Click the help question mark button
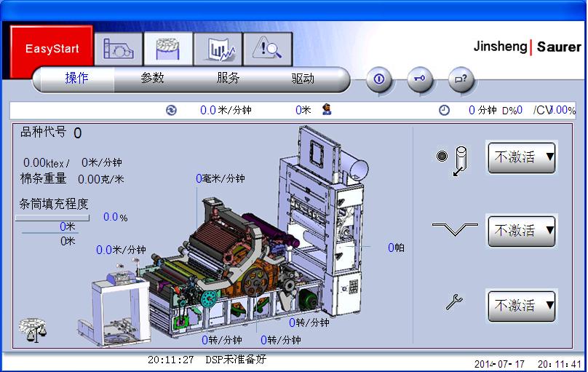The width and height of the screenshot is (588, 372). tap(461, 79)
